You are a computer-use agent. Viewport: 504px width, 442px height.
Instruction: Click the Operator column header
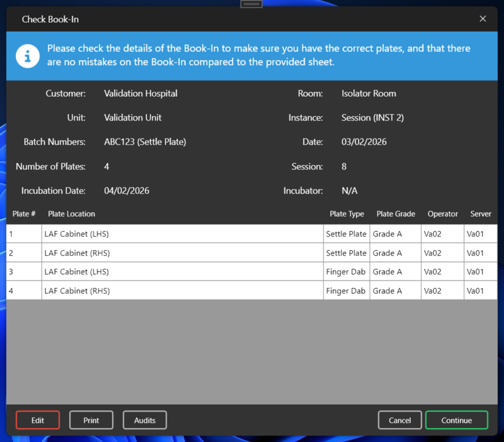[443, 214]
